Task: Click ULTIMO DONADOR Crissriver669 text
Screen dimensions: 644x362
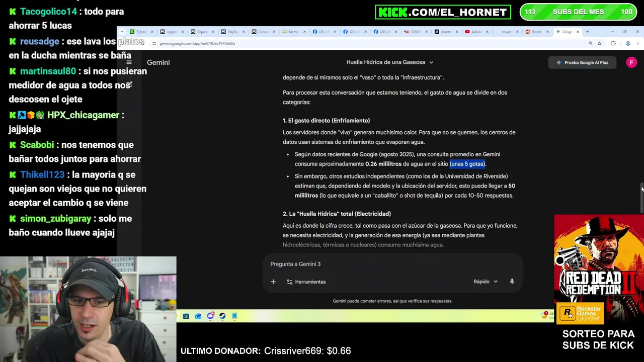Action: (266, 351)
